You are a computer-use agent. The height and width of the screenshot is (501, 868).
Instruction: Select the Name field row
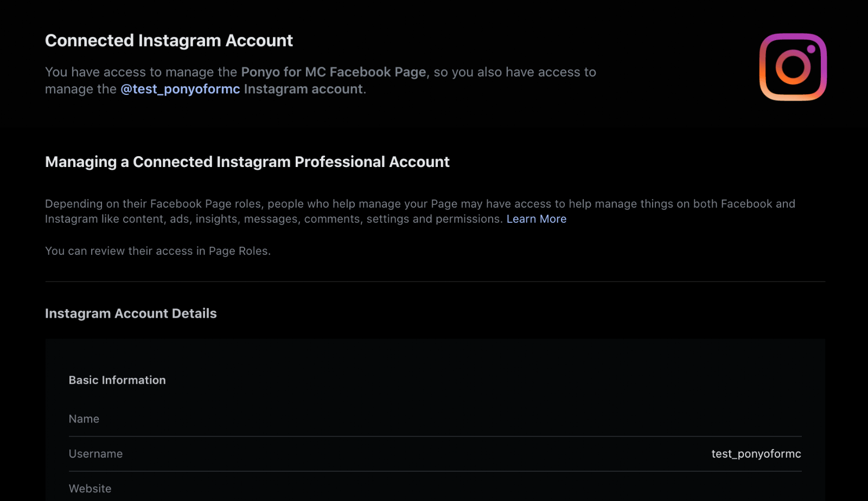pyautogui.click(x=435, y=419)
